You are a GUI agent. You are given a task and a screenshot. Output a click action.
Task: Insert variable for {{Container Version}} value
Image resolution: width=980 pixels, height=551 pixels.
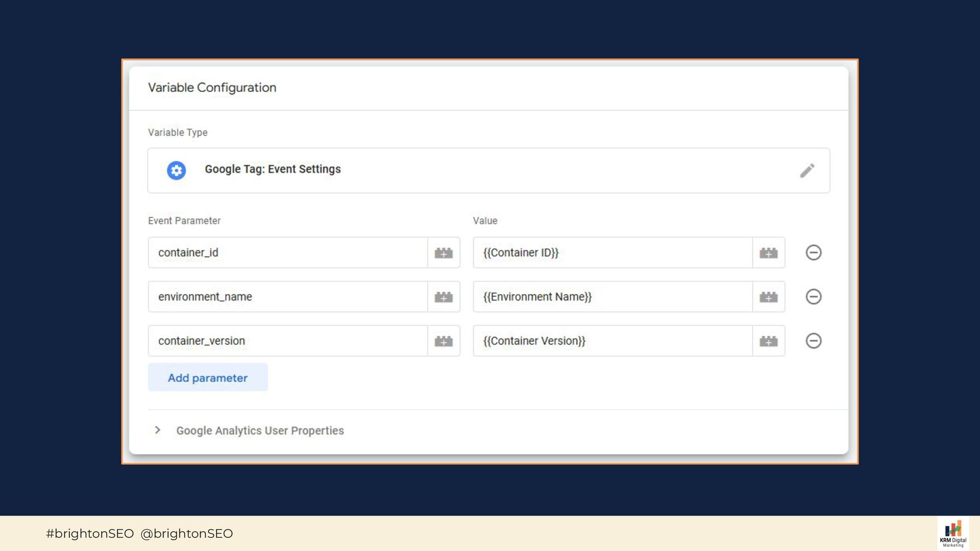(768, 341)
